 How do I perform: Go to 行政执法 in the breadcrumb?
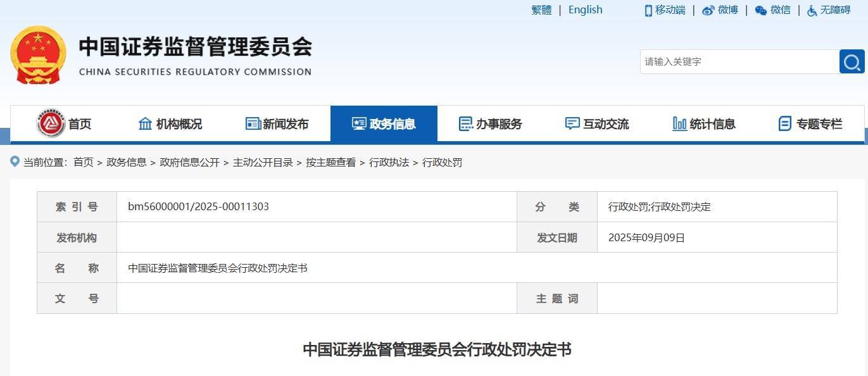pyautogui.click(x=389, y=163)
